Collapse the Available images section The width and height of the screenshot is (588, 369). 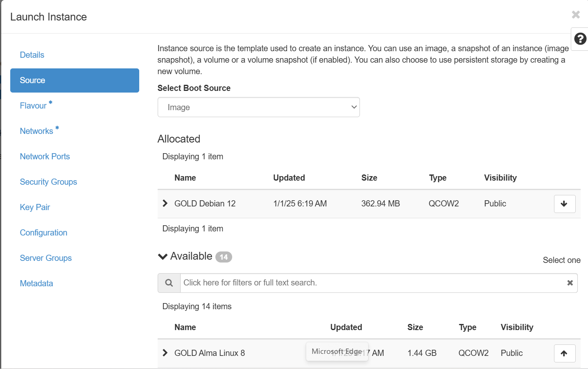click(163, 257)
